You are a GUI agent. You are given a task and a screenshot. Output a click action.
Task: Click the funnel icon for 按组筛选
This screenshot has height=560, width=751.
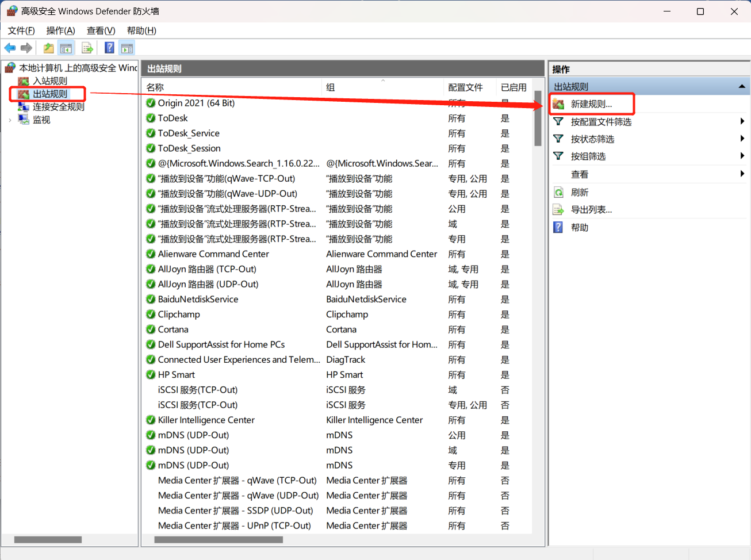point(558,156)
